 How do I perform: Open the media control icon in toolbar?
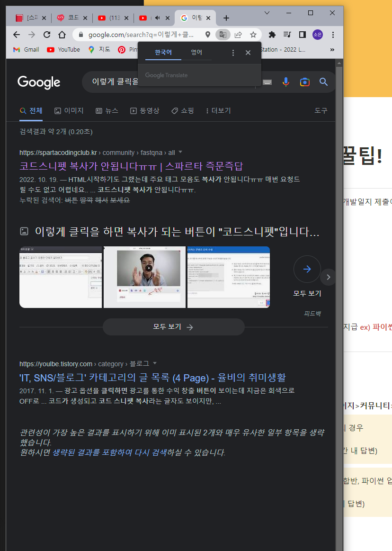coord(287,35)
